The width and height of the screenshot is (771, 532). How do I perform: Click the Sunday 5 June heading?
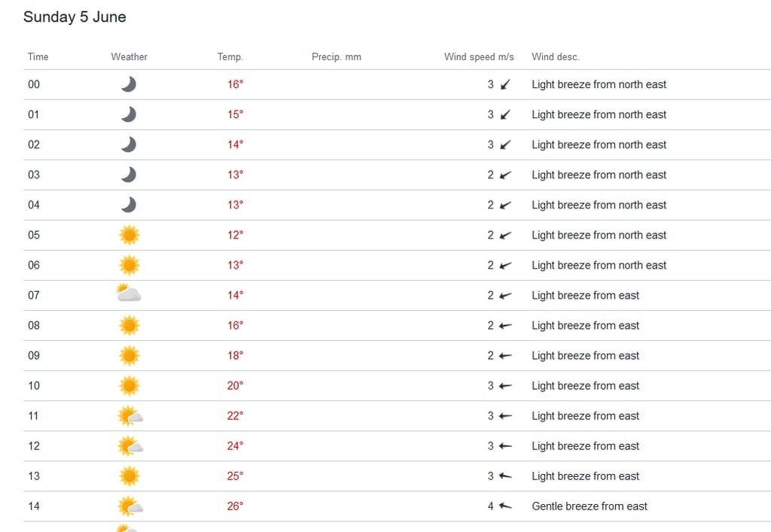(75, 17)
